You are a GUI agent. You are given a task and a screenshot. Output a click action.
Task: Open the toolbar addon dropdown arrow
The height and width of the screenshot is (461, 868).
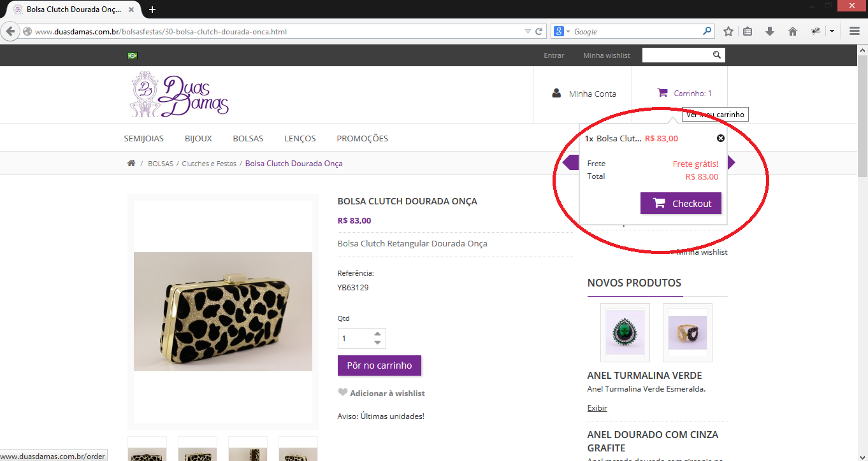(x=832, y=31)
